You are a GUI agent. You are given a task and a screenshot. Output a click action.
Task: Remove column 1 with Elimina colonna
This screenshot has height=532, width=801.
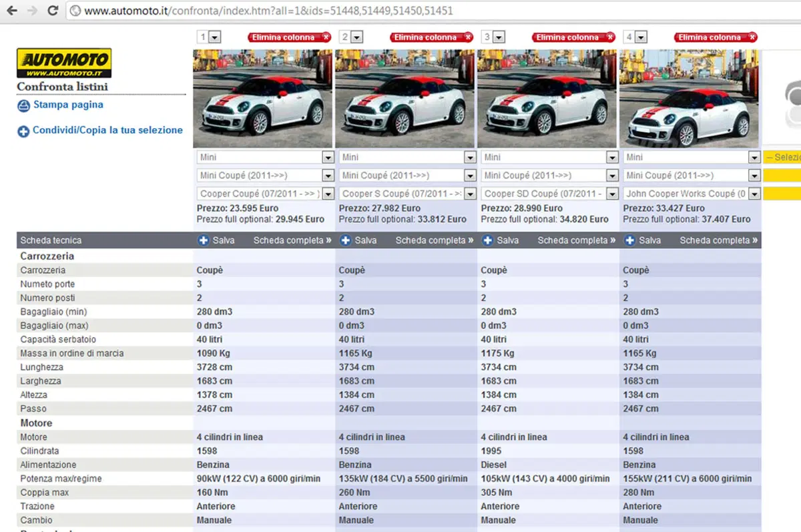point(290,37)
